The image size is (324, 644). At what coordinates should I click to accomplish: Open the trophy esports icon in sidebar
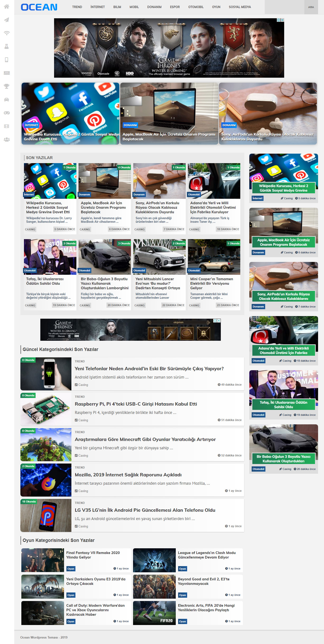click(x=7, y=86)
